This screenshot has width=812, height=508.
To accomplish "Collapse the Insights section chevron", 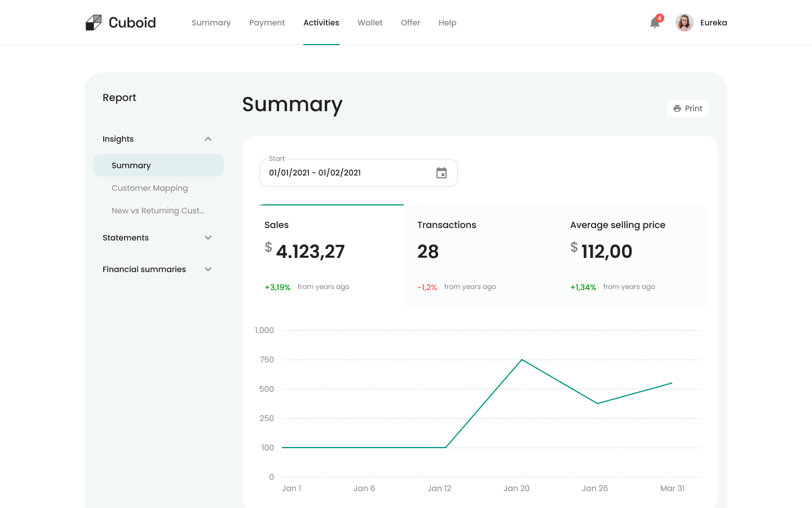I will 208,139.
